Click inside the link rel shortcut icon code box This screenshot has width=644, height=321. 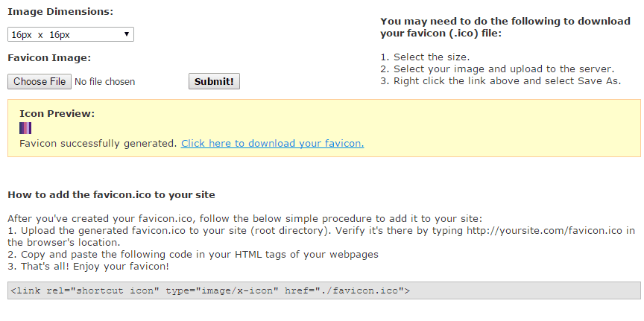pyautogui.click(x=324, y=290)
